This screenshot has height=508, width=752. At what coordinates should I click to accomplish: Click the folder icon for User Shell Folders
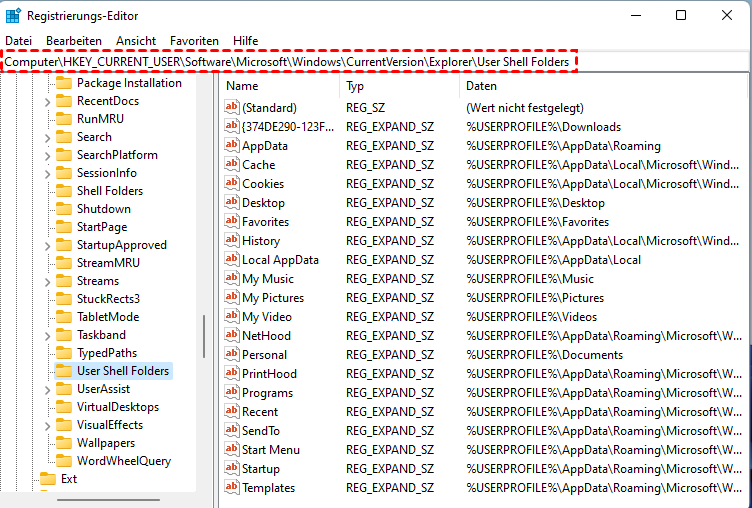(x=64, y=371)
